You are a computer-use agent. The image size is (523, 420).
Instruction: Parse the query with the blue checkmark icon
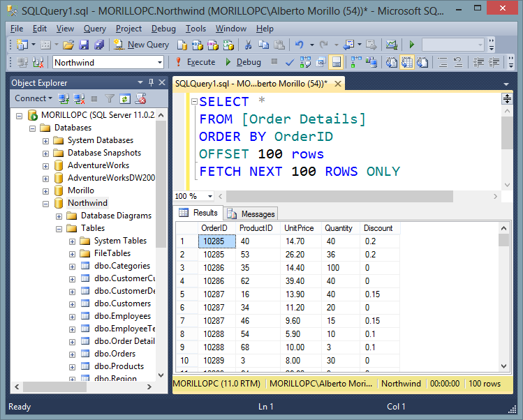pos(290,62)
